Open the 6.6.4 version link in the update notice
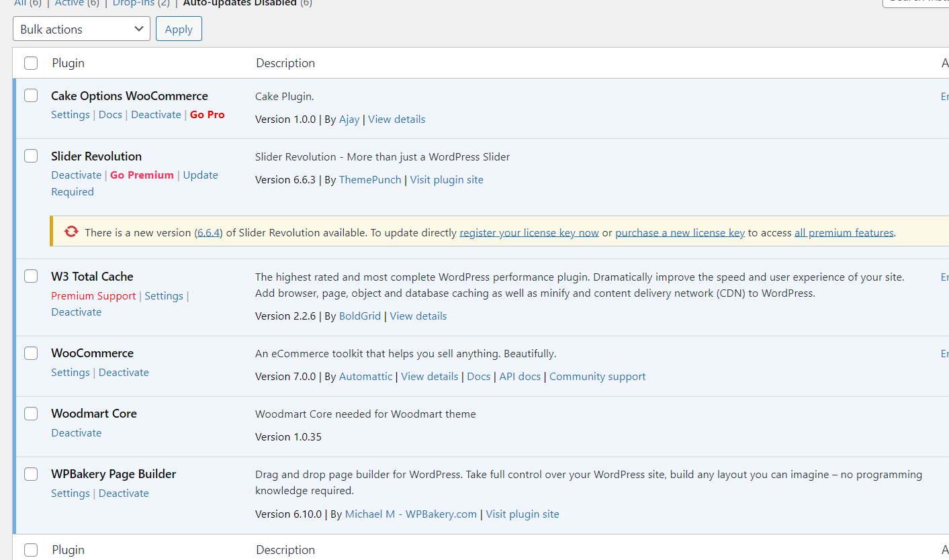The width and height of the screenshot is (949, 560). click(x=208, y=233)
